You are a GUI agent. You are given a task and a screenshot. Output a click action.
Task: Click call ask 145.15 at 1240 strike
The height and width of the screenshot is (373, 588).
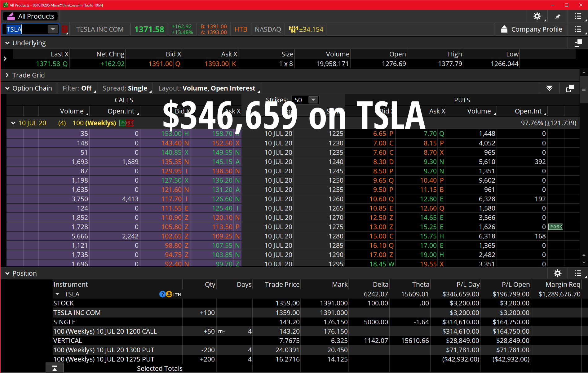pyautogui.click(x=222, y=162)
